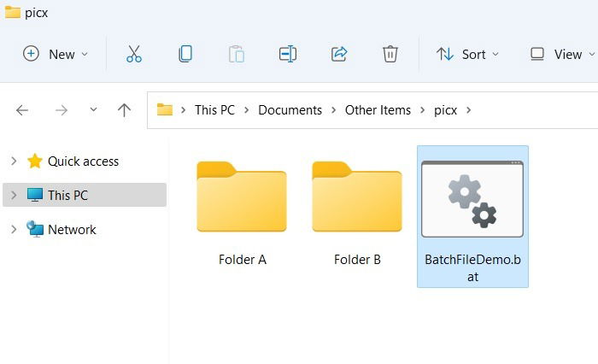Open recent locations chevron dropdown
Image resolution: width=598 pixels, height=364 pixels.
[x=93, y=110]
